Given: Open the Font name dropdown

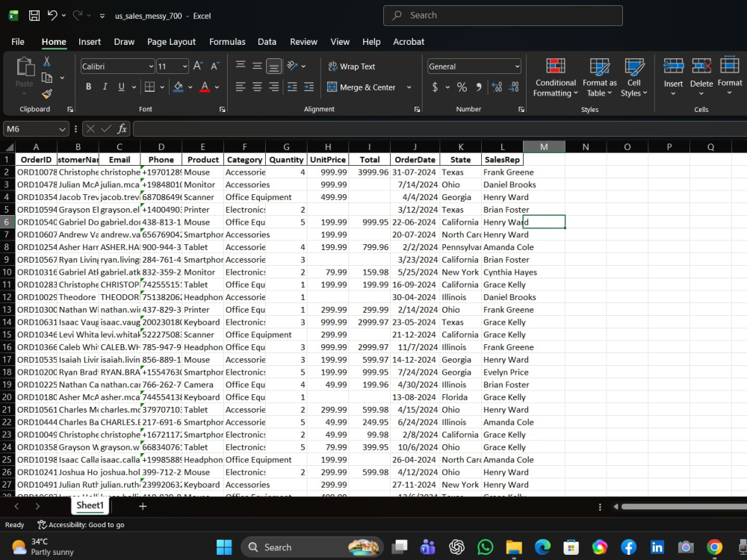Looking at the screenshot, I should point(151,66).
